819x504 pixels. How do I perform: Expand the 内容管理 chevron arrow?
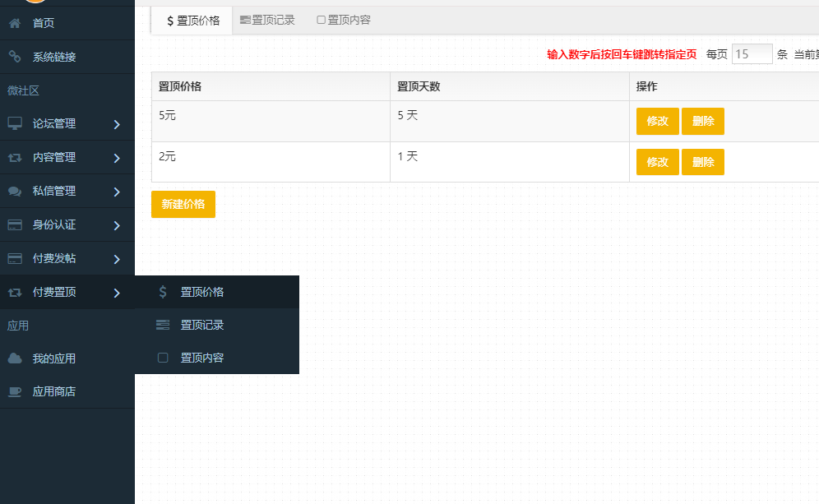[x=117, y=158]
